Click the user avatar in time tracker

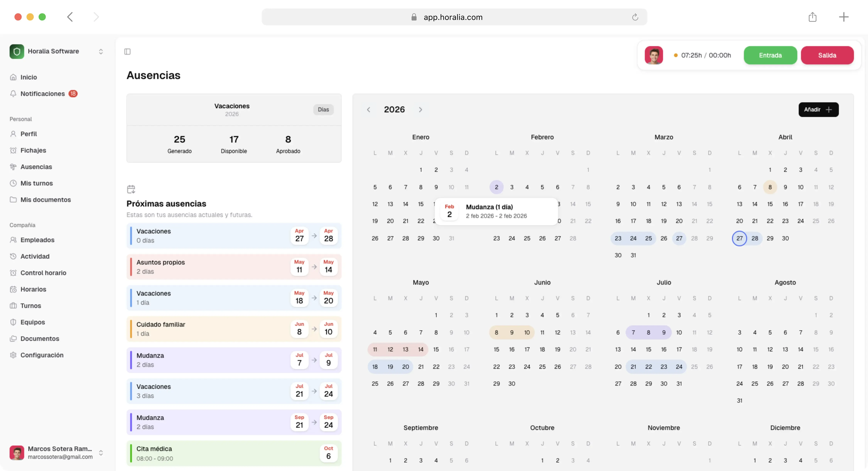coord(654,55)
